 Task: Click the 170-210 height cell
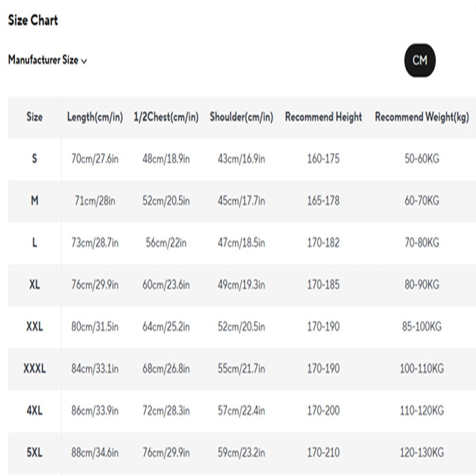(x=323, y=453)
